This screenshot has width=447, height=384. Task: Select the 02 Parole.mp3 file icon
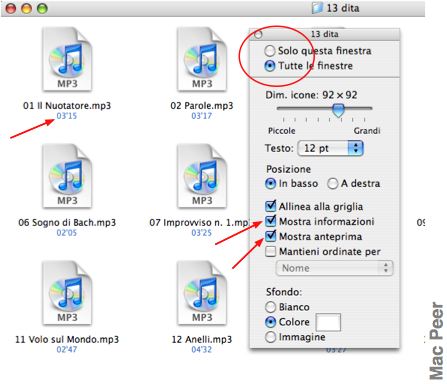(x=202, y=59)
